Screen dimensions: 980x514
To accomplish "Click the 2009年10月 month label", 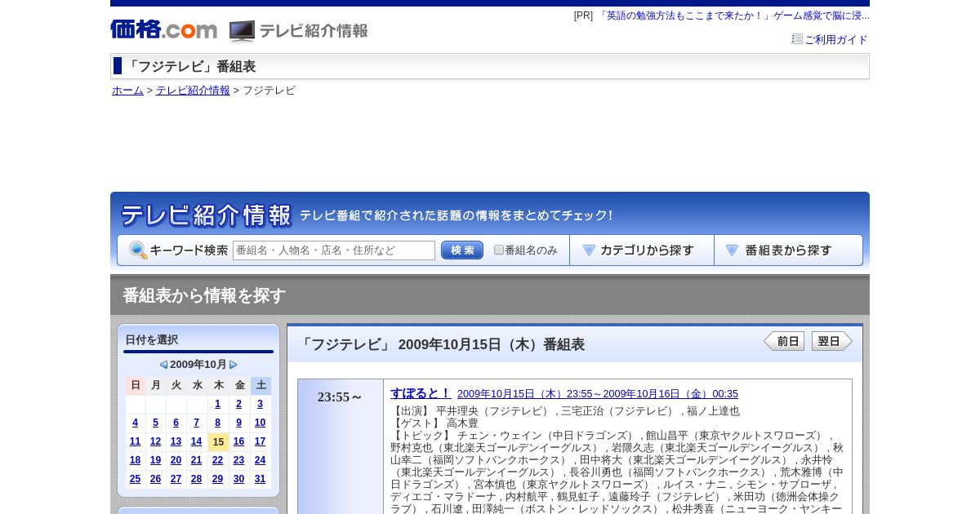I will [198, 365].
